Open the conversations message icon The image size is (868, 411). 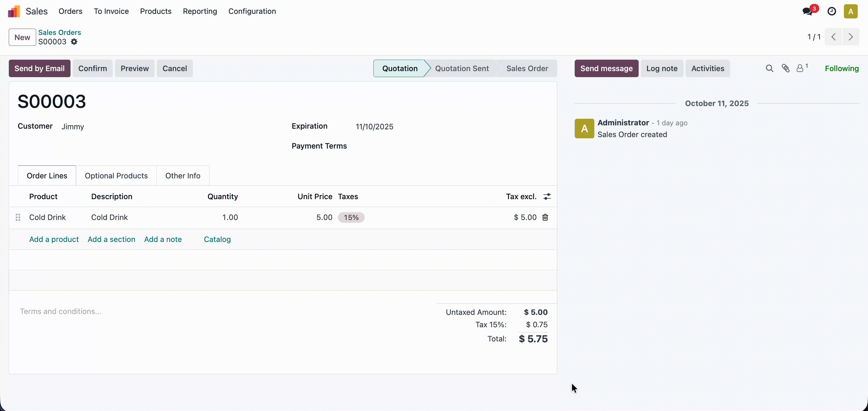[x=807, y=11]
